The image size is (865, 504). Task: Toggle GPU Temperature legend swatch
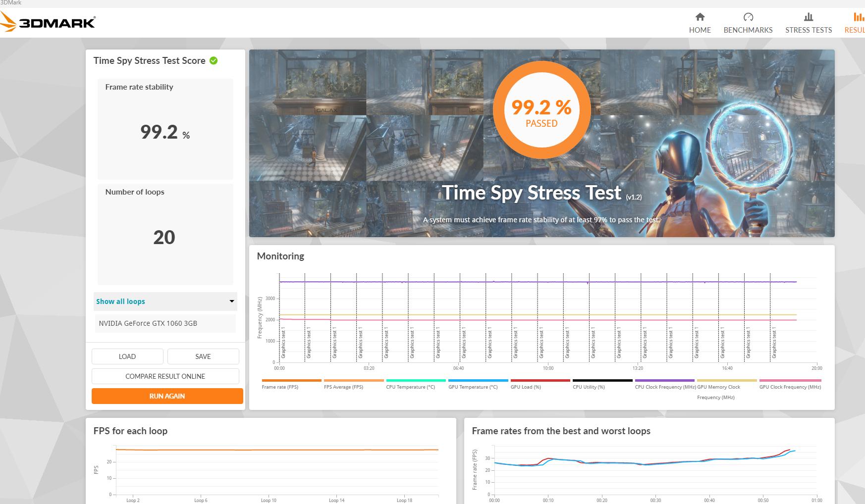point(478,381)
